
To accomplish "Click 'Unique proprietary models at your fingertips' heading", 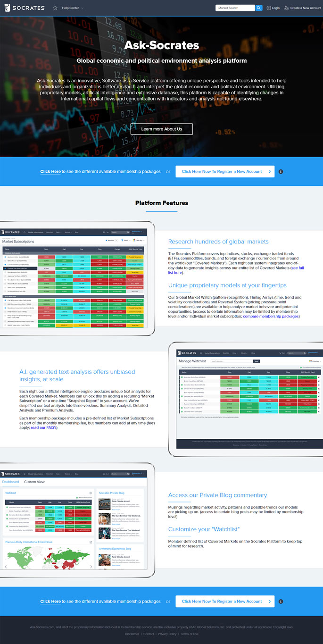I will (x=227, y=285).
